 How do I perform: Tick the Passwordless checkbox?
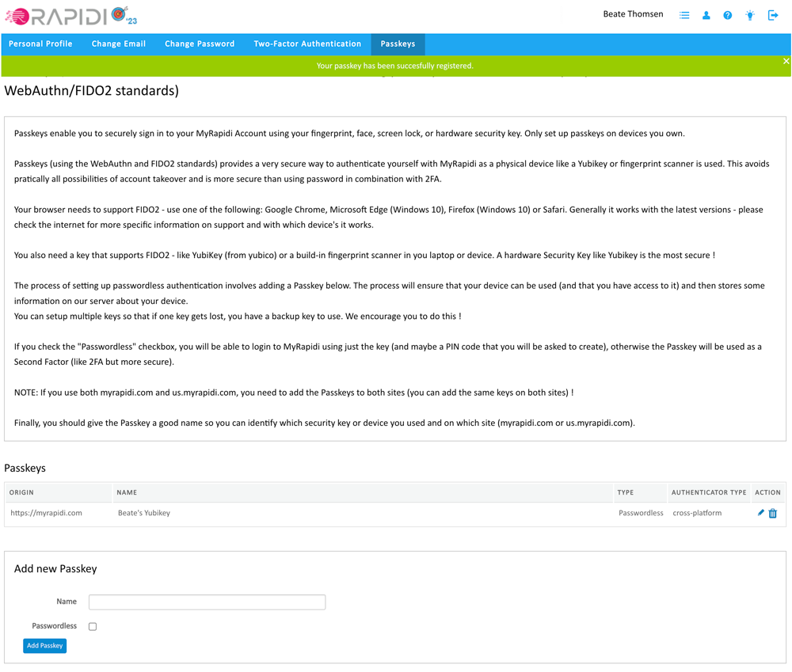pyautogui.click(x=93, y=627)
